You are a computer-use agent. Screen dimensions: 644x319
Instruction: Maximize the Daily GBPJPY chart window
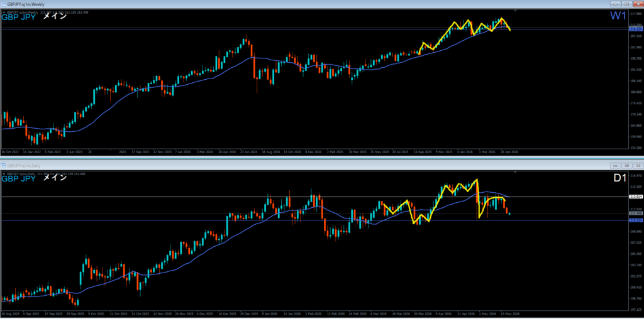point(627,166)
